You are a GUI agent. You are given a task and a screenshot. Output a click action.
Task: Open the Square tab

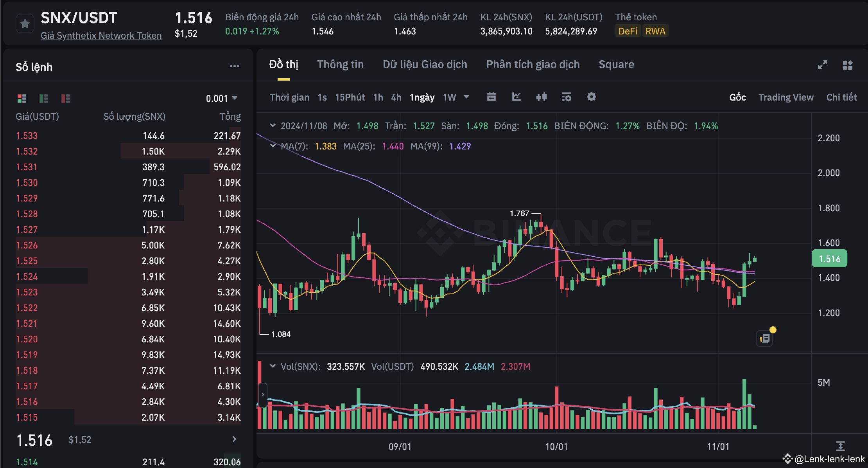point(616,64)
